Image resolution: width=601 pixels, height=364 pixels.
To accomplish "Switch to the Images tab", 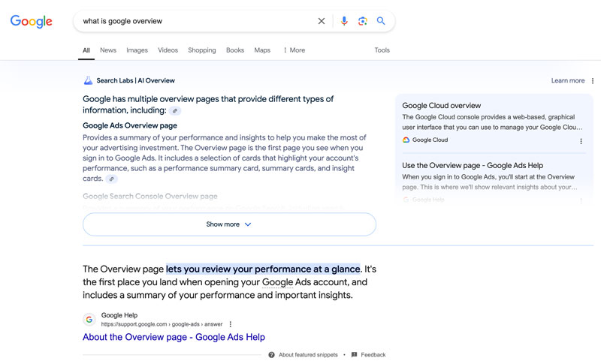I will 137,50.
